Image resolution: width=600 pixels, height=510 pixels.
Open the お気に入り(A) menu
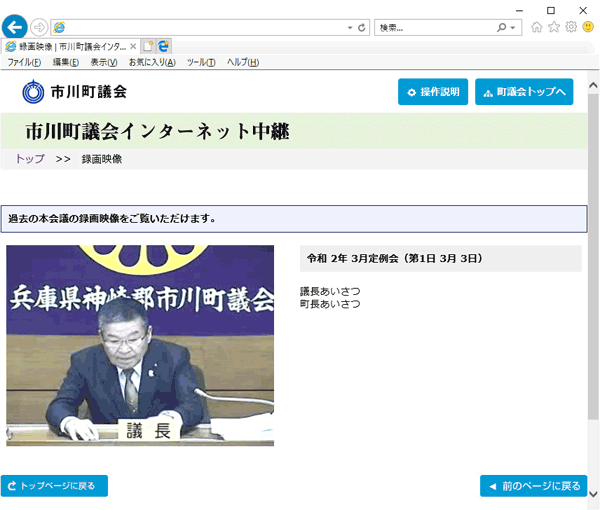152,62
